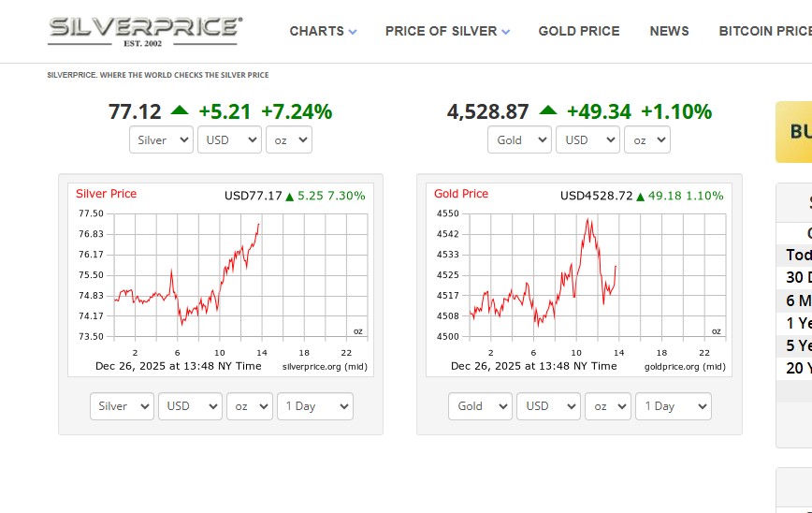The width and height of the screenshot is (812, 513).
Task: Click the chevron next to Charts
Action: 353,32
